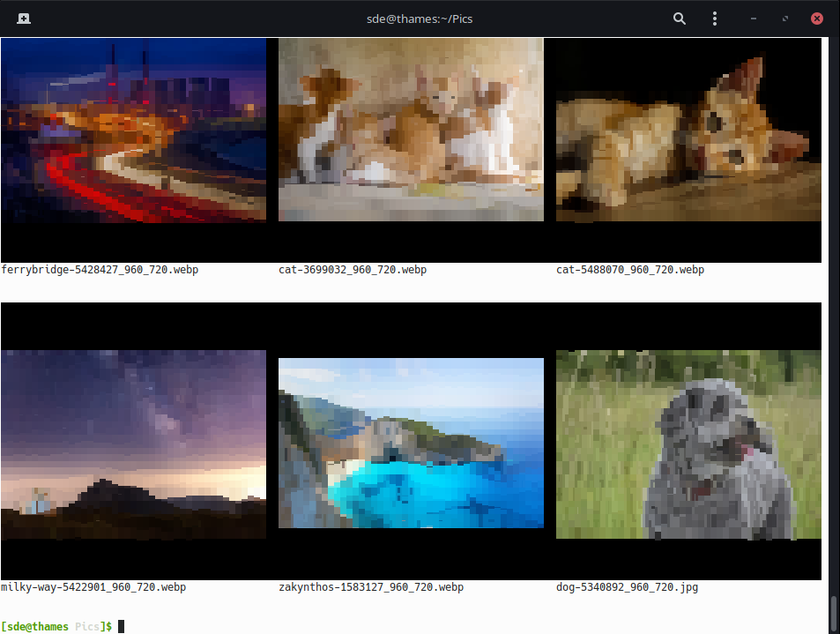840x634 pixels.
Task: Open the three-dot options menu
Action: pyautogui.click(x=714, y=18)
